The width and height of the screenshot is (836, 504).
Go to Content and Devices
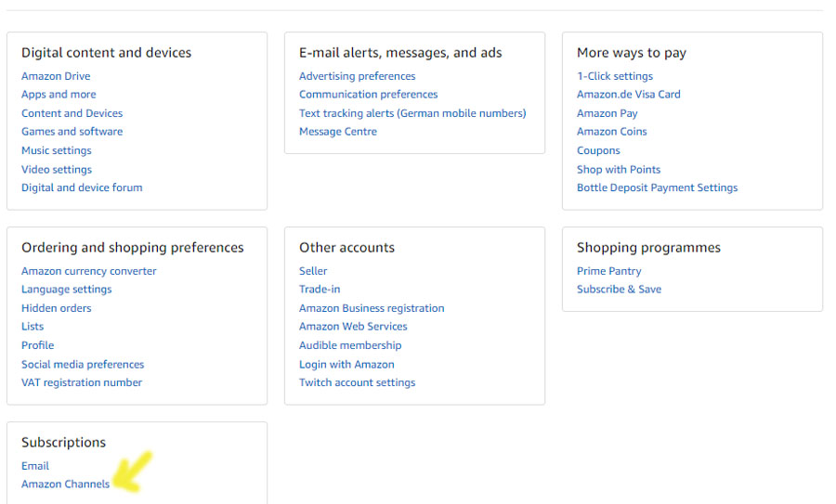click(72, 113)
